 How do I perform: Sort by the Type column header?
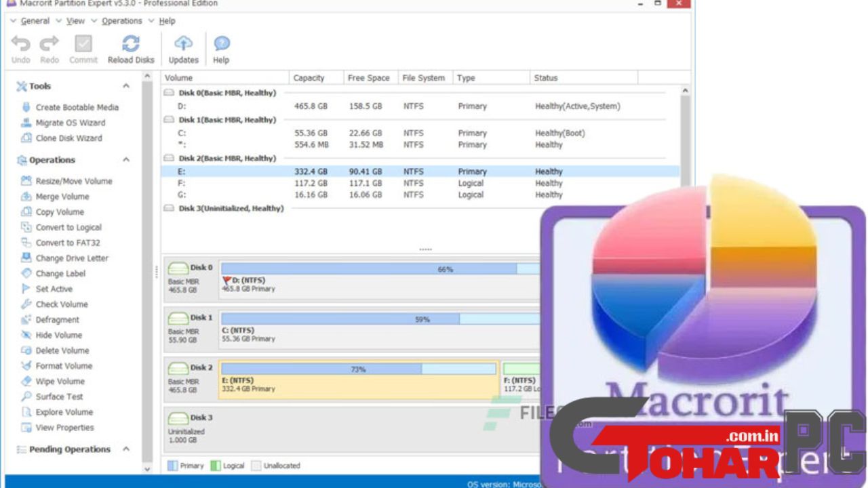(491, 78)
